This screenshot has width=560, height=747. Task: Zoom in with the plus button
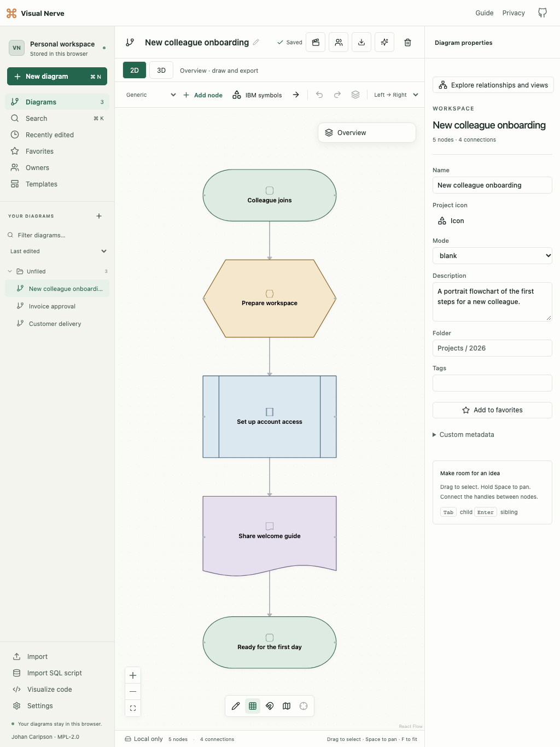[133, 675]
